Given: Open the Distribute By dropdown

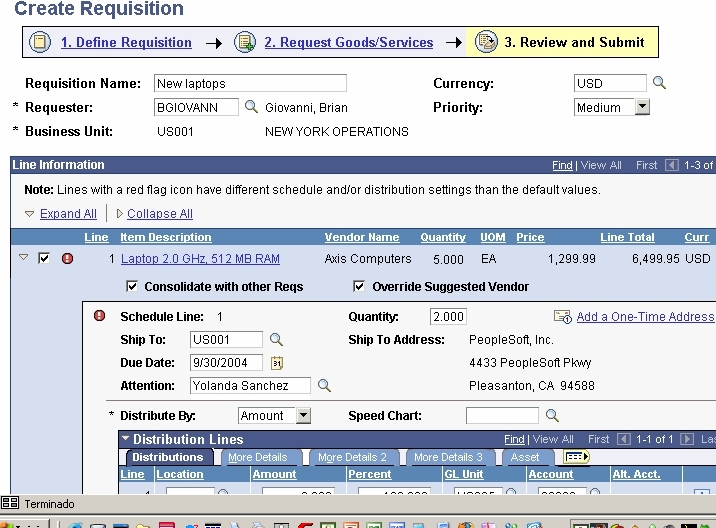Looking at the screenshot, I should coord(303,415).
